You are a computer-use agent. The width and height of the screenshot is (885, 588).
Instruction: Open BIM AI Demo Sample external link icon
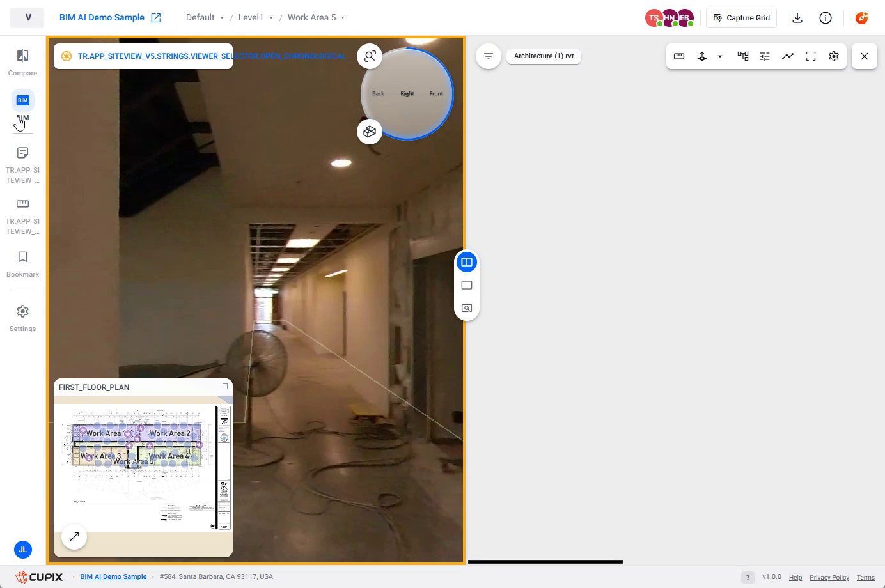tap(156, 18)
